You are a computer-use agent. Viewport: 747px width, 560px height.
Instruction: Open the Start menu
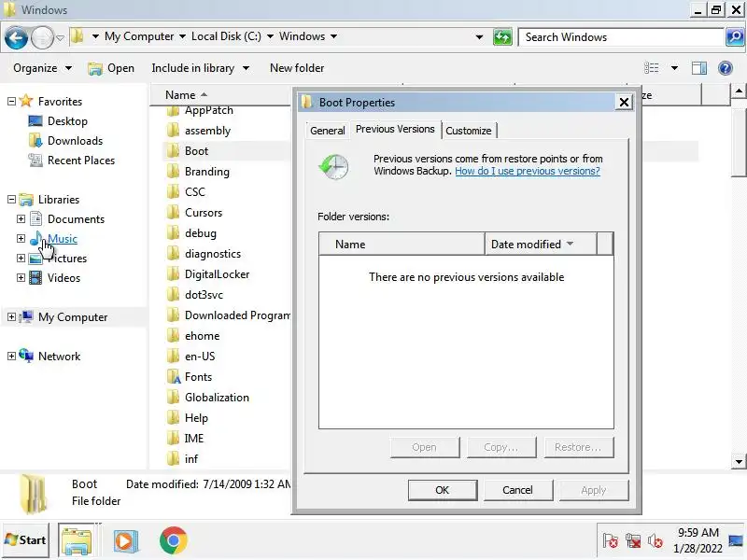[25, 540]
